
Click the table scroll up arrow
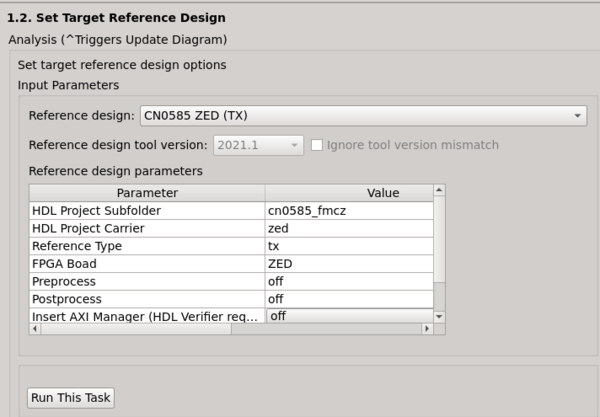[439, 189]
